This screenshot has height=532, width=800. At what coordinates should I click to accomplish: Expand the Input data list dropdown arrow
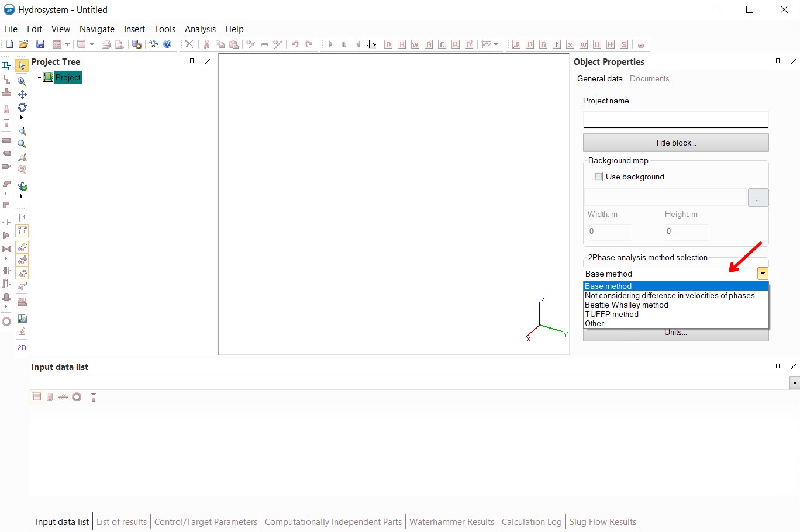(794, 383)
